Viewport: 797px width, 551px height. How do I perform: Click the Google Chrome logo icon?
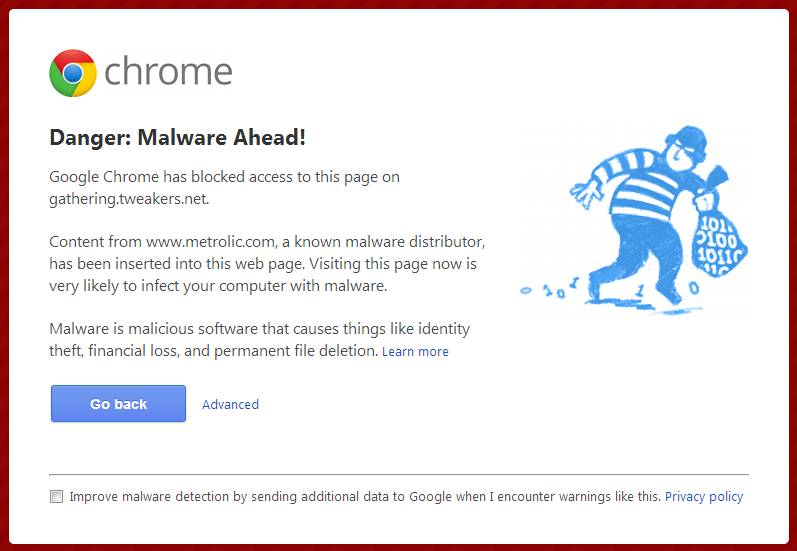coord(73,73)
